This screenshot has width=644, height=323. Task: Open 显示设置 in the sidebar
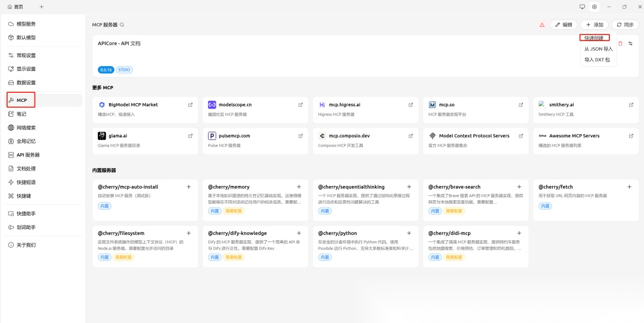pos(44,69)
